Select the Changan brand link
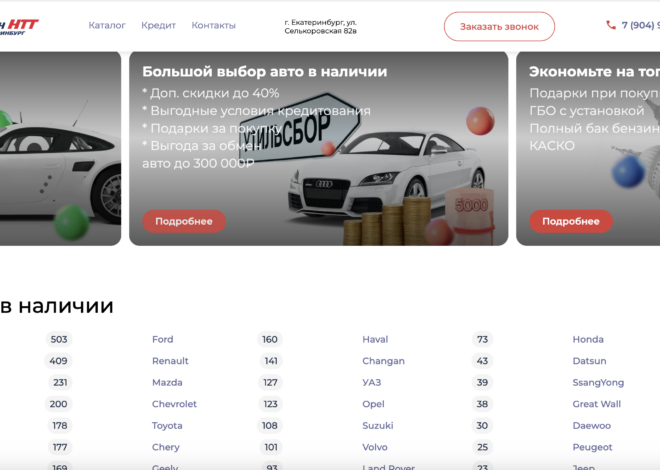 click(383, 361)
